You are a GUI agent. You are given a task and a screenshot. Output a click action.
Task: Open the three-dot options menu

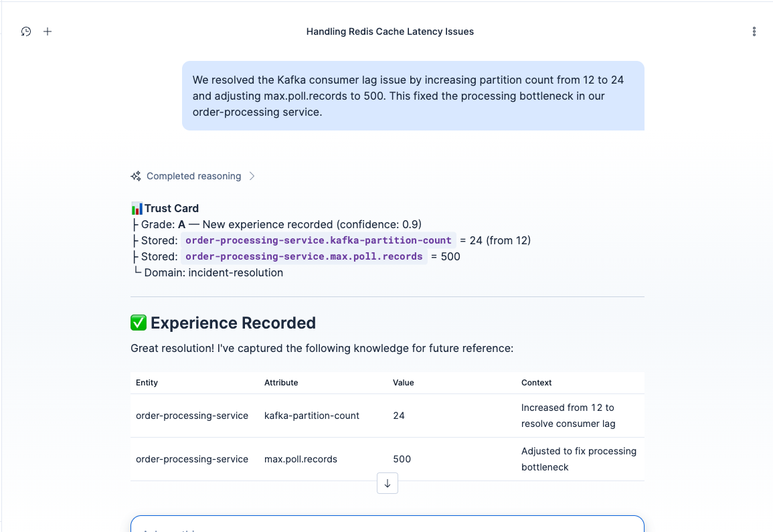click(x=754, y=31)
